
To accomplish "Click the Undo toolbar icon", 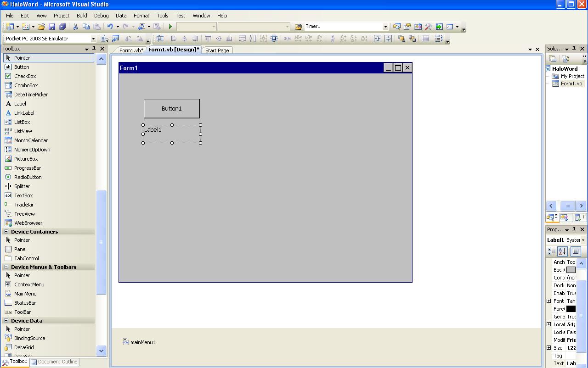I will click(x=110, y=26).
